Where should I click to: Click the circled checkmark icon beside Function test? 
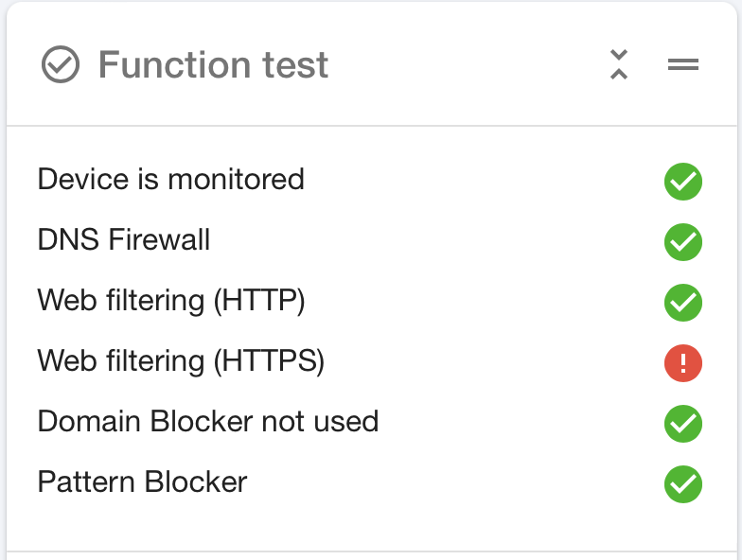click(x=61, y=64)
